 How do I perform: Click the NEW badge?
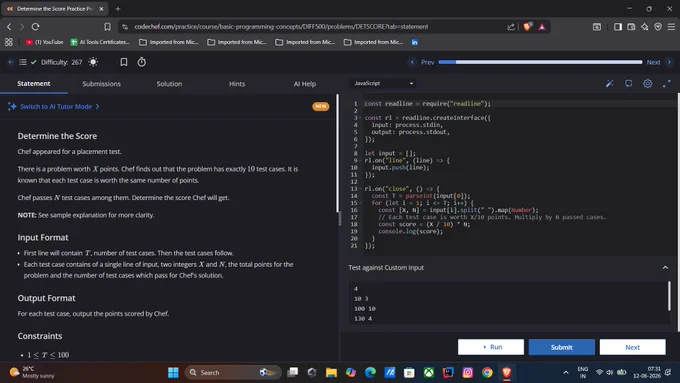pyautogui.click(x=320, y=106)
